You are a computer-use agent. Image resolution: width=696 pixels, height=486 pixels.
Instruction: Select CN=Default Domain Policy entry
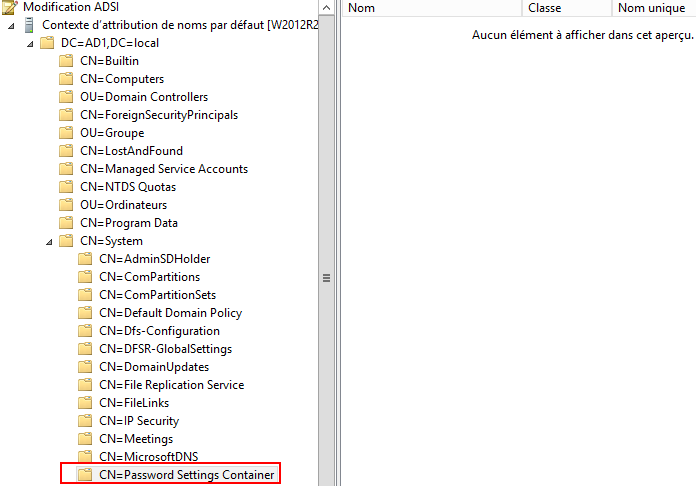click(170, 313)
